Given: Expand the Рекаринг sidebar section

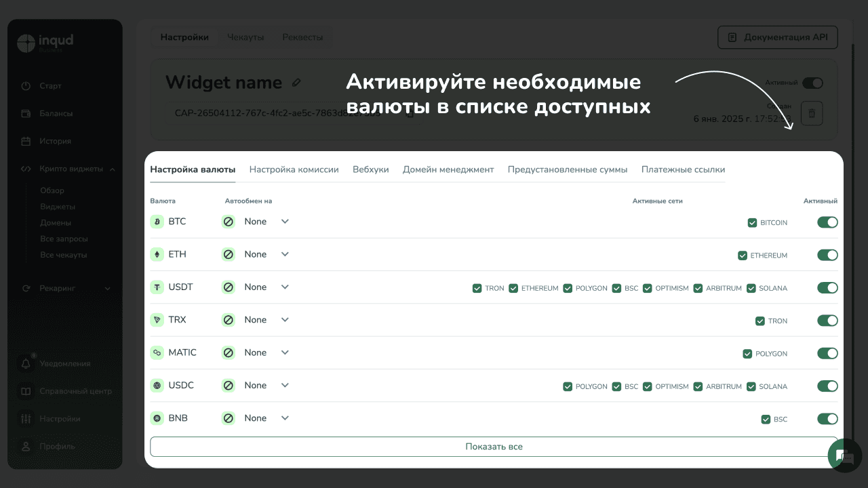Looking at the screenshot, I should click(107, 289).
